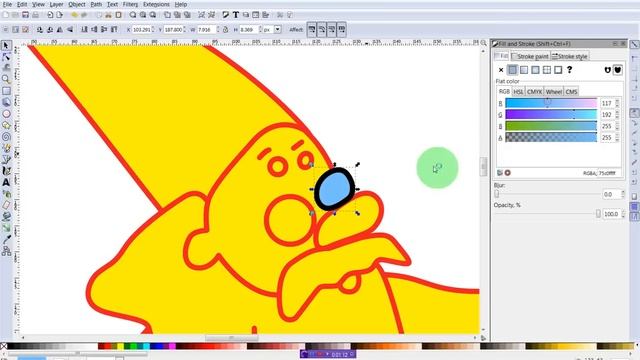640x360 pixels.
Task: Select the Calligraphy tool
Action: click(6, 171)
